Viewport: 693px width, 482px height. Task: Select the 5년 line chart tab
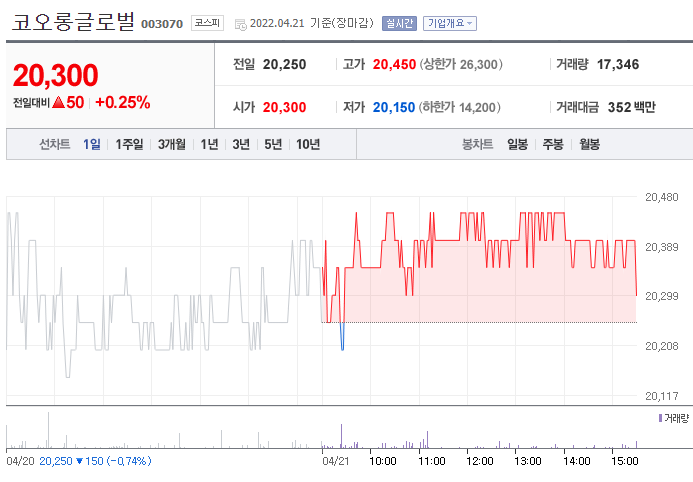click(273, 144)
